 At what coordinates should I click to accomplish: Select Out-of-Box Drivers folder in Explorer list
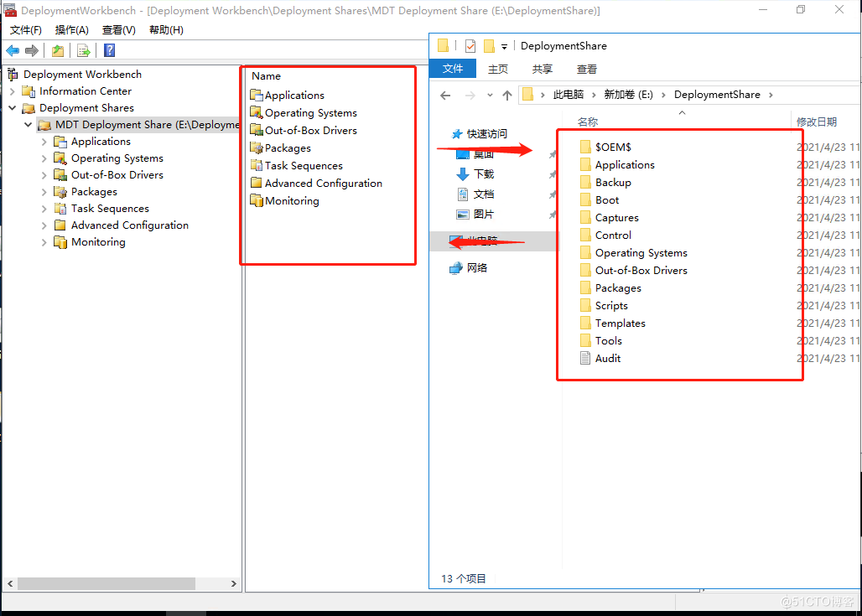pos(641,271)
